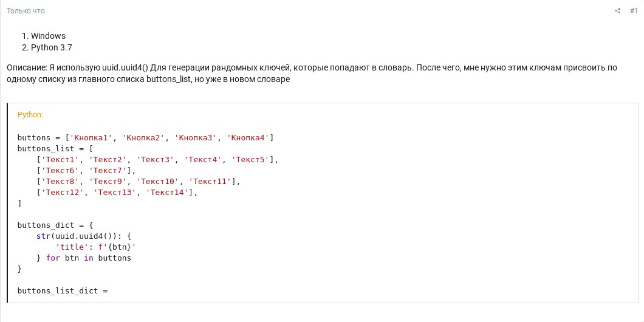Select the "Python 3.7" list item
This screenshot has height=322, width=644.
click(52, 47)
